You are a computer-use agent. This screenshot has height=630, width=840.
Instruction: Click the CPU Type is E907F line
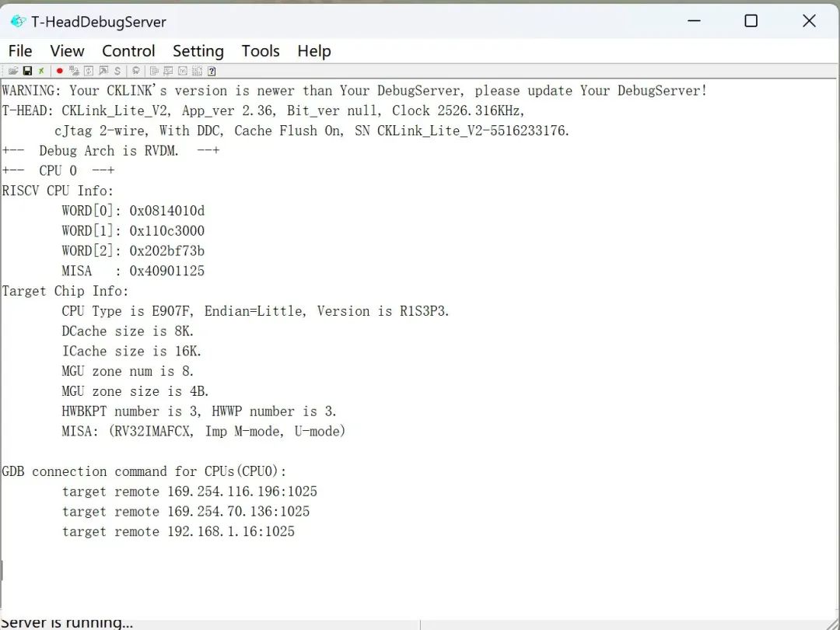255,311
